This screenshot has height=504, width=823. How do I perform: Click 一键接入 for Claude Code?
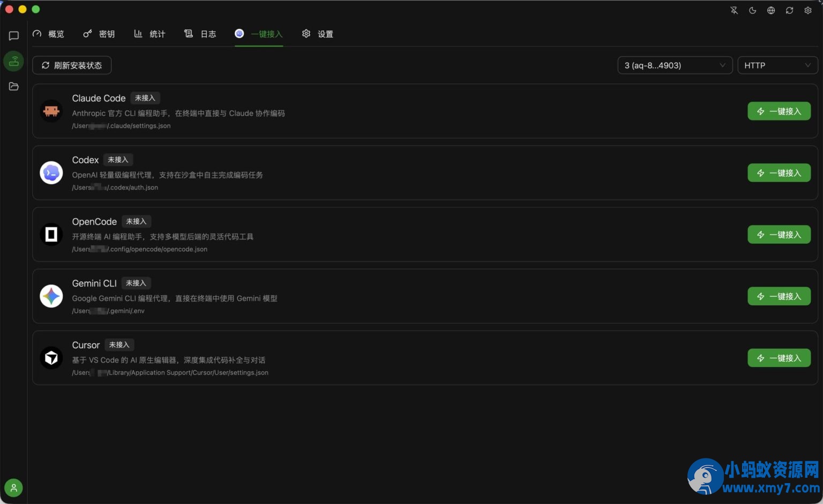click(779, 111)
